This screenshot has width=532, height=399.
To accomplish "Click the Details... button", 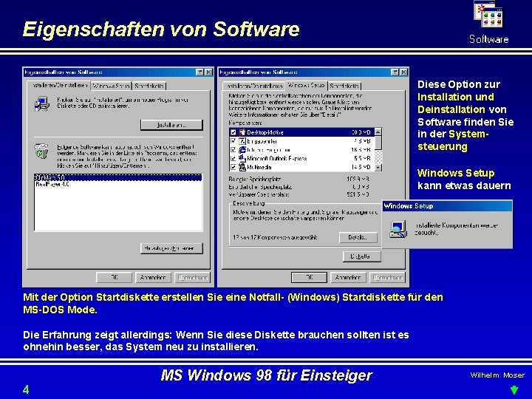I will point(358,237).
